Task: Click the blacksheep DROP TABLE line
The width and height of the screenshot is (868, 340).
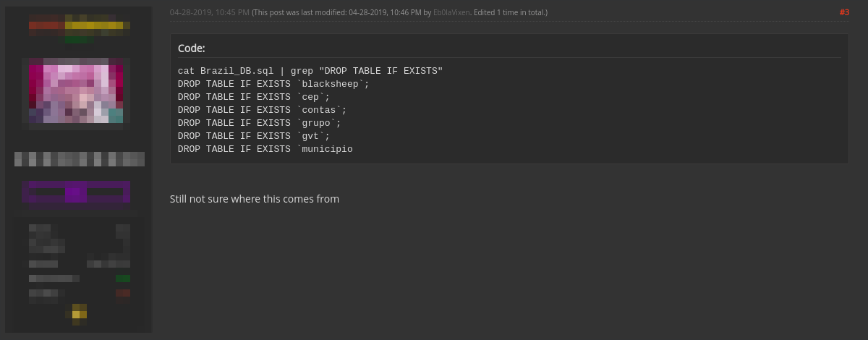Action: coord(273,84)
